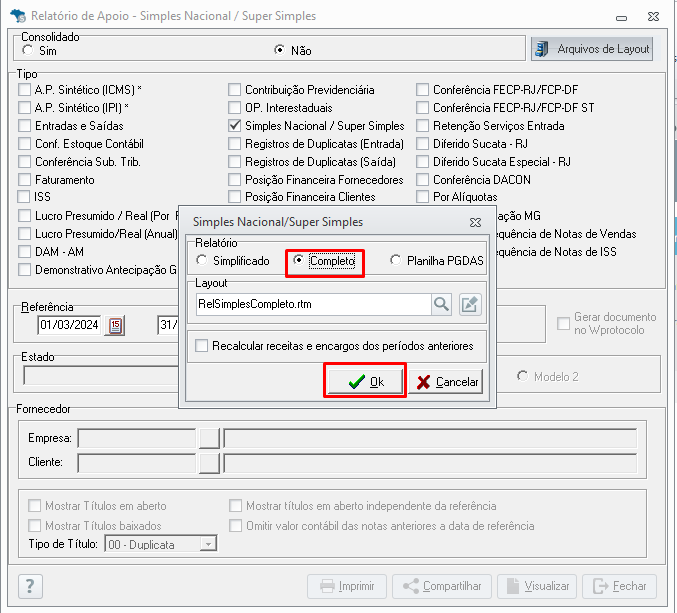Click Empresa code input field

pyautogui.click(x=136, y=439)
